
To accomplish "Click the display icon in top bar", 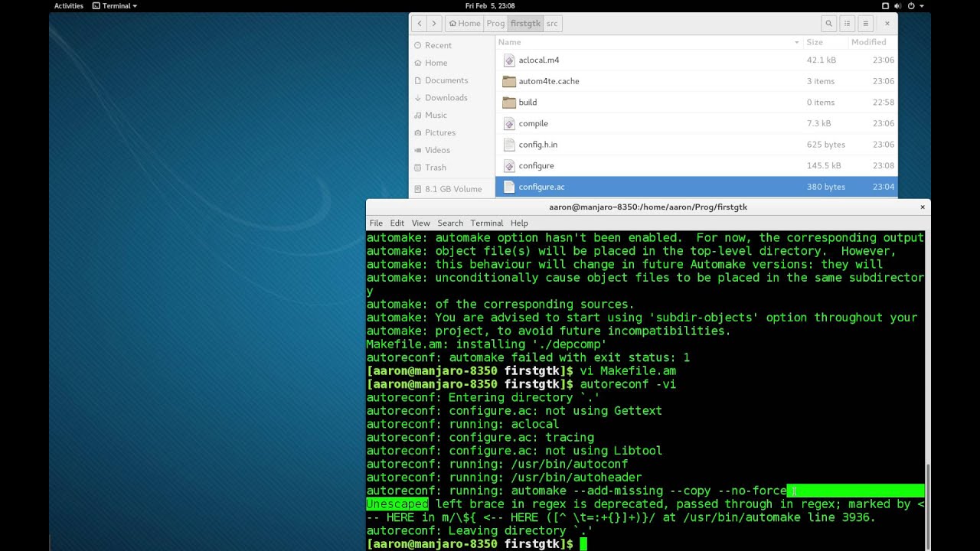I will click(x=885, y=5).
